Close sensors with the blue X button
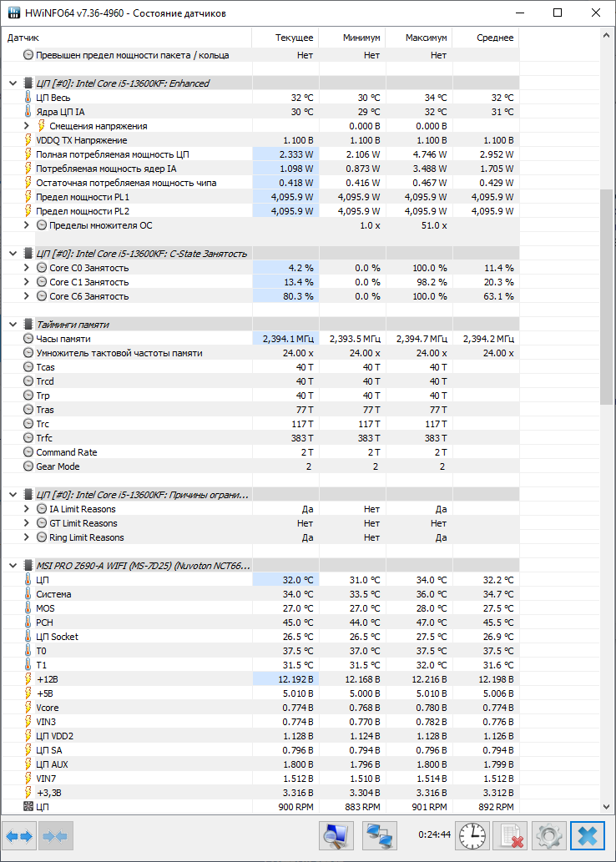Screen dimensions: 616x862 [588, 836]
